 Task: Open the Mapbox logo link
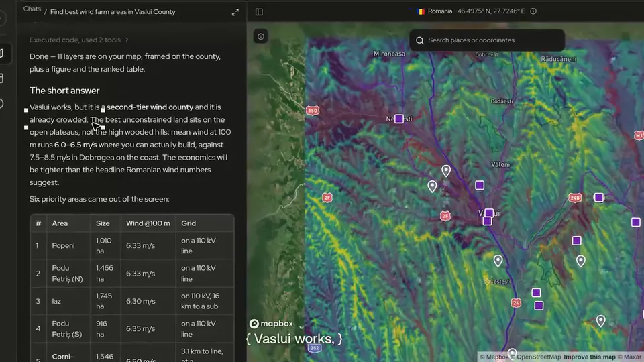tap(271, 324)
